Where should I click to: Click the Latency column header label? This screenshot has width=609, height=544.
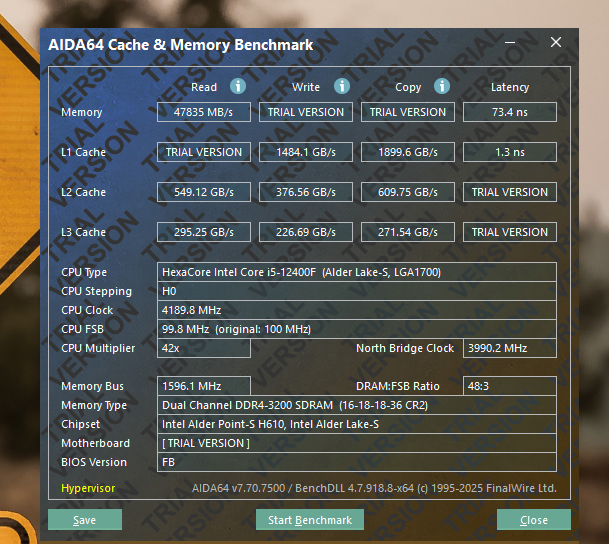click(510, 87)
